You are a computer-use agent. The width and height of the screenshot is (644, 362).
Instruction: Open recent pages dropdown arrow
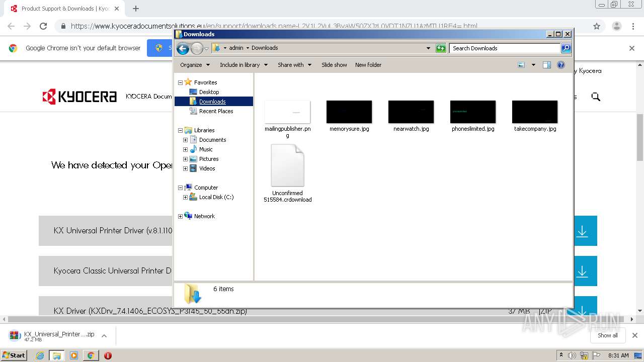pyautogui.click(x=206, y=49)
